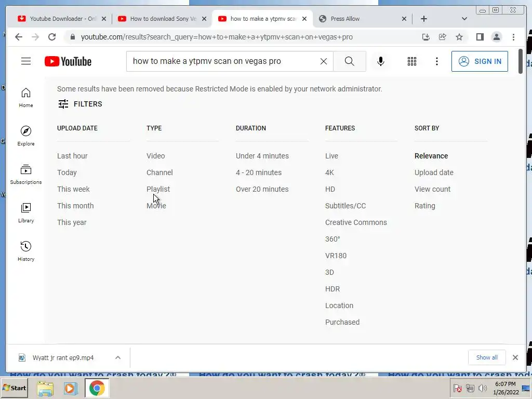Close the Press Allow tab

point(404,19)
